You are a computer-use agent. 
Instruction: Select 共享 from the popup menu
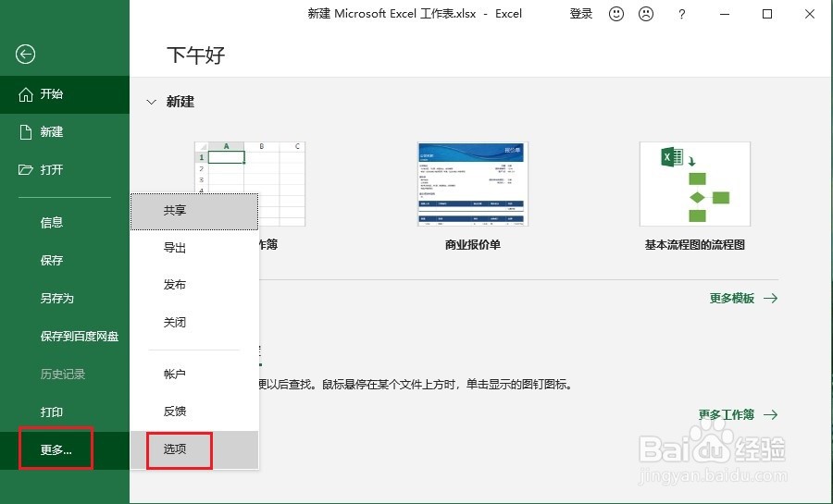(194, 211)
